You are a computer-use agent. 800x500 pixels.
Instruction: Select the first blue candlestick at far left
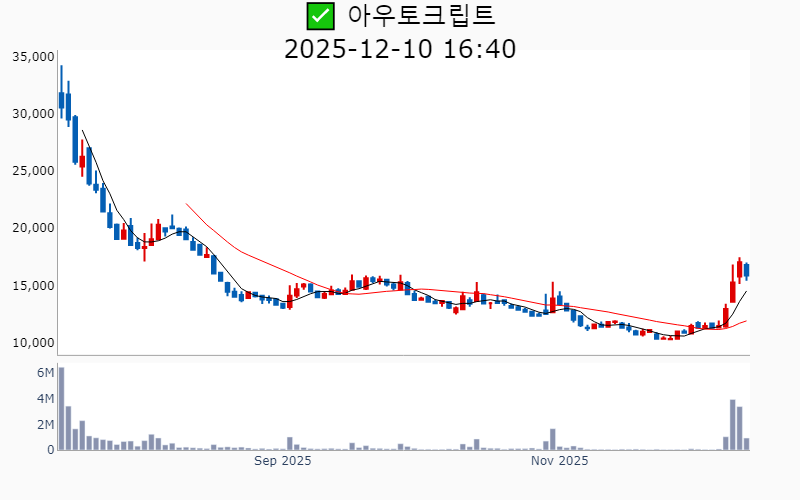click(x=61, y=99)
